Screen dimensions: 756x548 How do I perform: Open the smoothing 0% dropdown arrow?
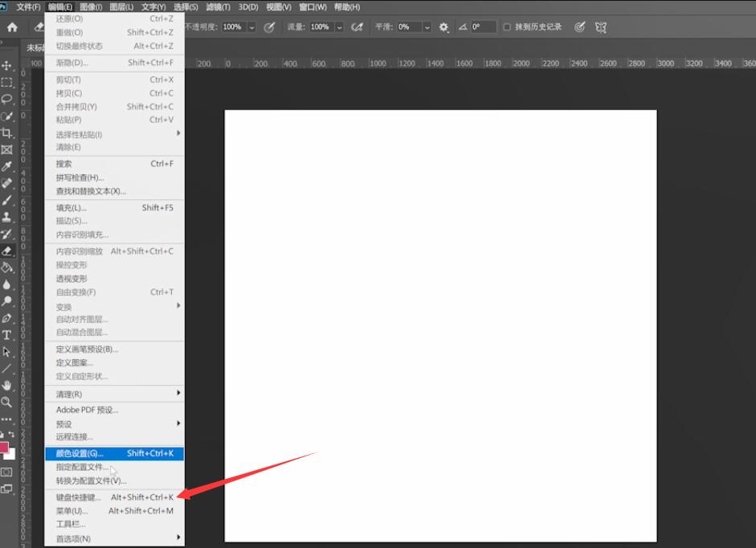(x=427, y=27)
